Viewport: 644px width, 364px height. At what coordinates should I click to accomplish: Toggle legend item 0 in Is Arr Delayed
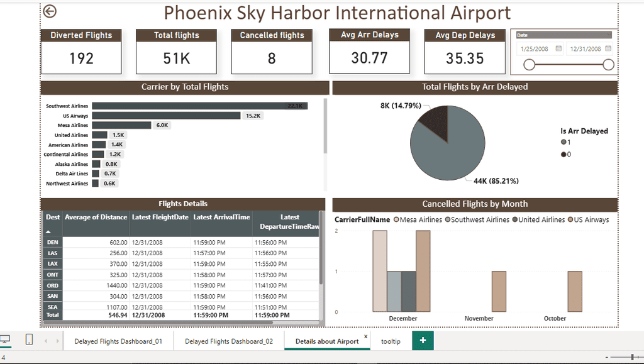coord(565,154)
